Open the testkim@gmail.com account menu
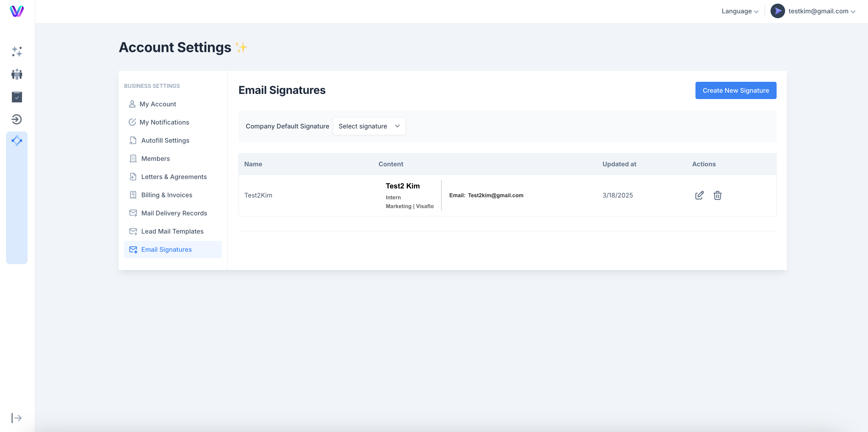Screen dimensions: 868x432 pyautogui.click(x=822, y=11)
